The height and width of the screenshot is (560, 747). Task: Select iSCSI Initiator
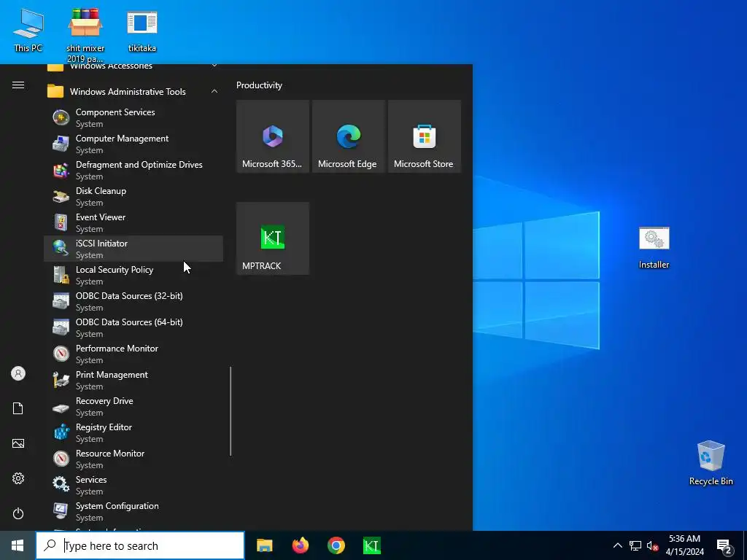pos(133,249)
